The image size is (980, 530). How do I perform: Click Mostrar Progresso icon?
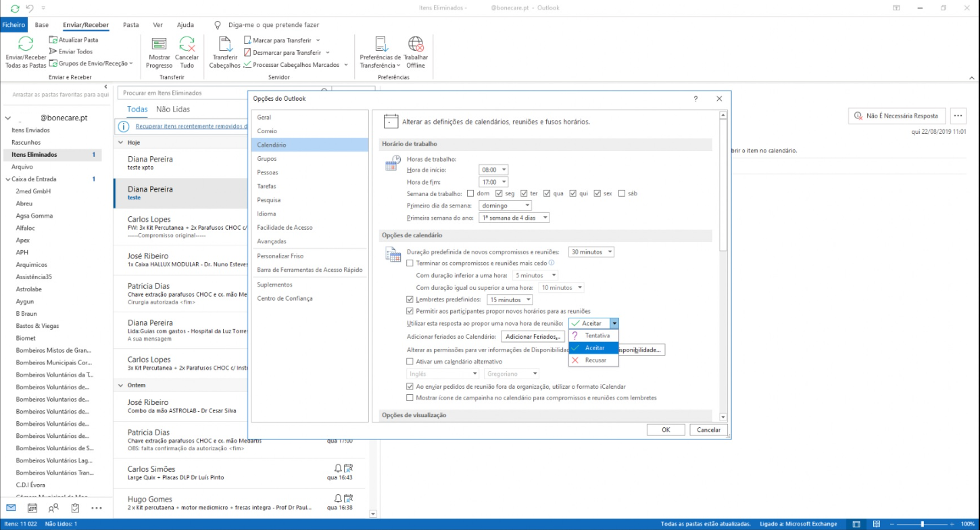coord(160,44)
